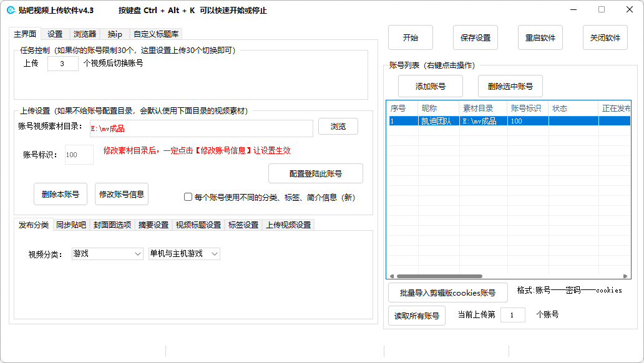Click the right arrow of the list scrollbar

[625, 276]
